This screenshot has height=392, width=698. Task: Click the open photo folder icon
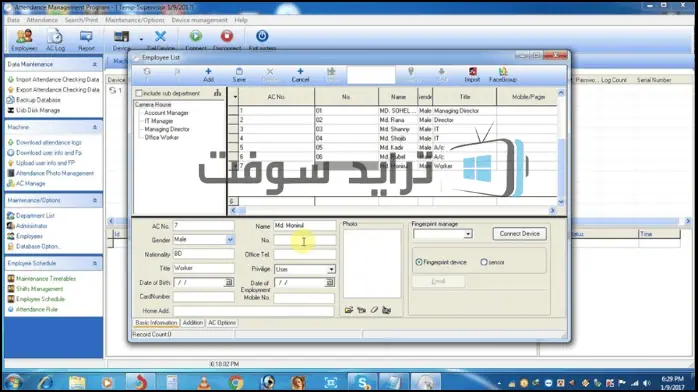[x=349, y=310]
